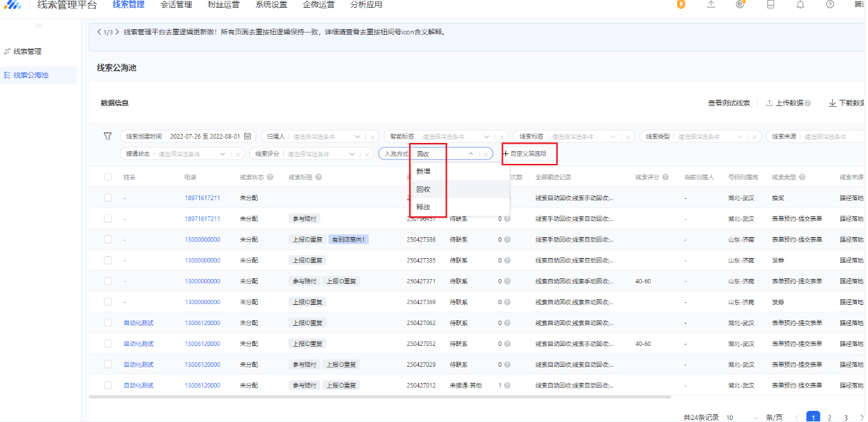Click the help question mark icon in header
This screenshot has width=868, height=422.
(830, 4)
